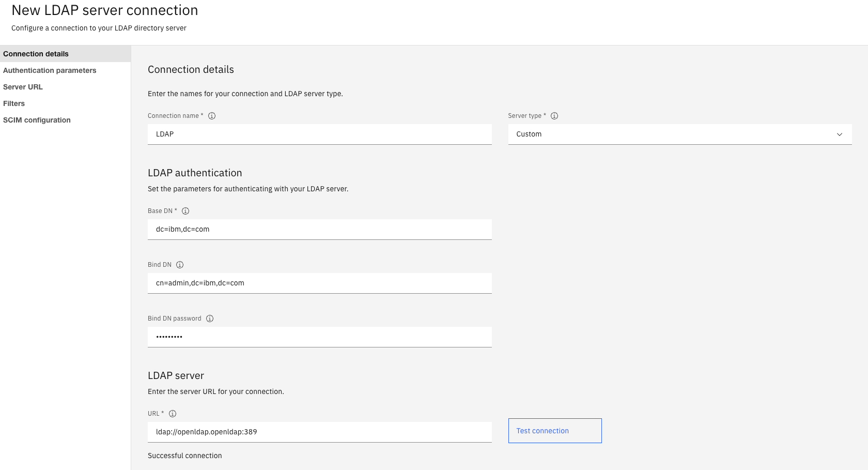Navigate to SCIM configuration
868x470 pixels.
point(37,120)
